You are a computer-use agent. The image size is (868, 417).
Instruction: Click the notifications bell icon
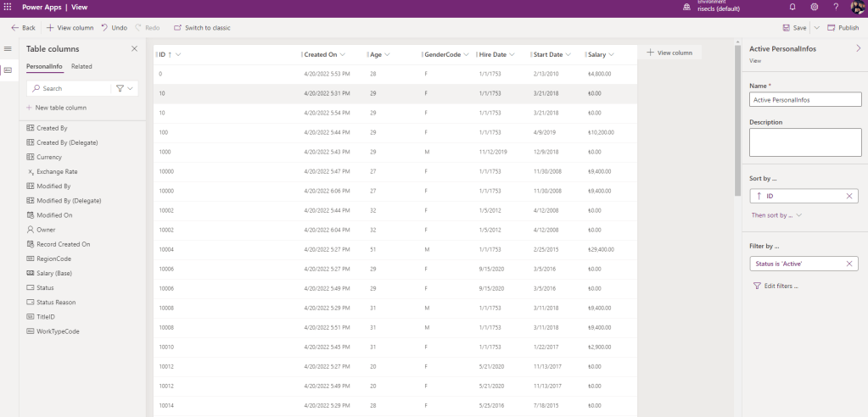pos(792,7)
